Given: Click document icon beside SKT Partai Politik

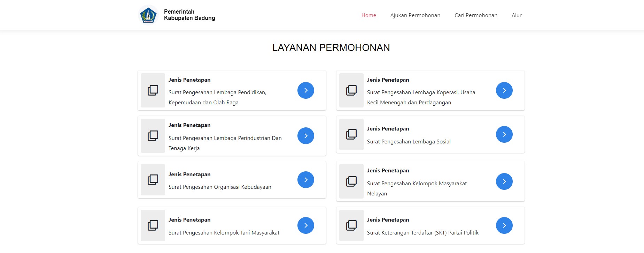Looking at the screenshot, I should tap(351, 225).
